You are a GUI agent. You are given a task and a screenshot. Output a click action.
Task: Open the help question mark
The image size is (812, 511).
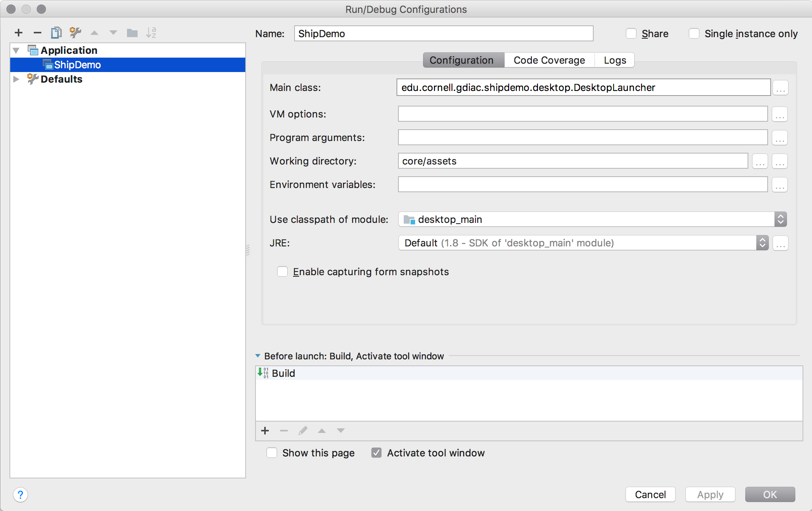pyautogui.click(x=20, y=495)
